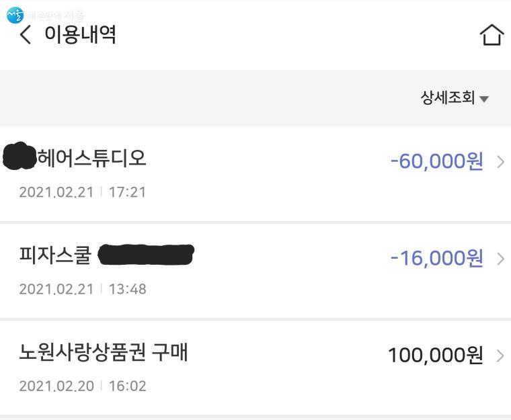
Task: Expand the 노원사랑상품권 구매 entry via its chevron
Action: [x=500, y=355]
